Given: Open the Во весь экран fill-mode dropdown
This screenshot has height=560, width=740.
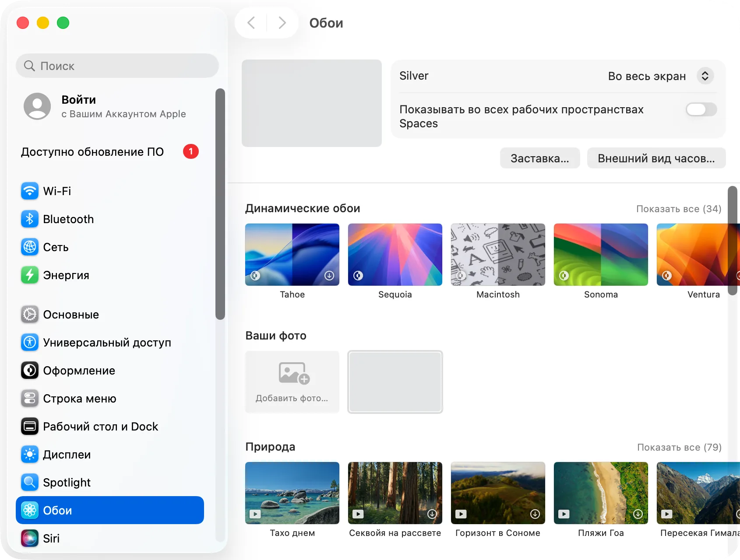Looking at the screenshot, I should point(661,76).
